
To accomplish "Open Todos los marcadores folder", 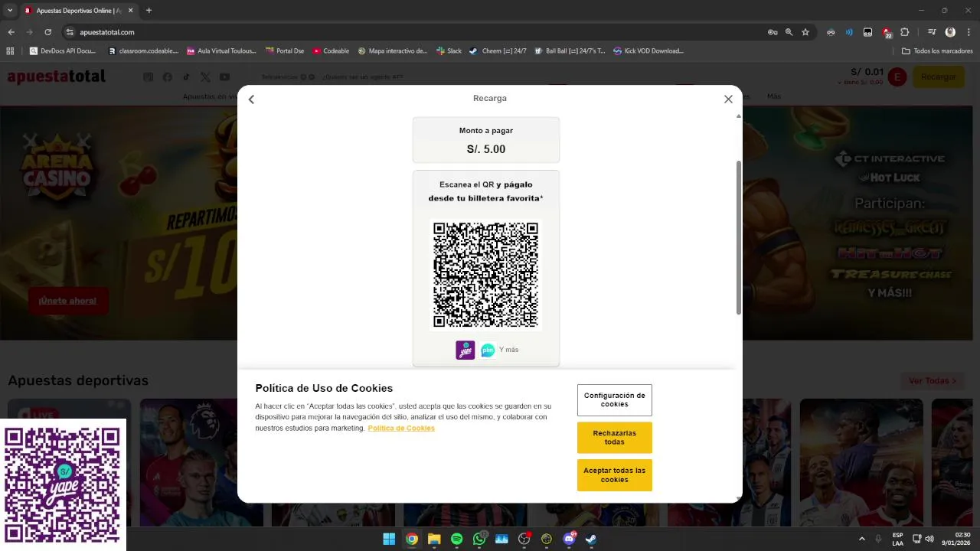I will click(x=937, y=51).
